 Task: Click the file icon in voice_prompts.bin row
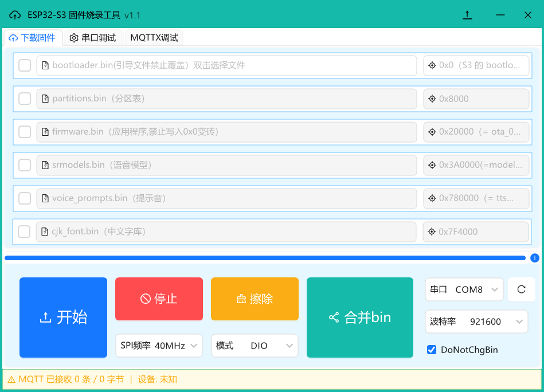point(45,198)
